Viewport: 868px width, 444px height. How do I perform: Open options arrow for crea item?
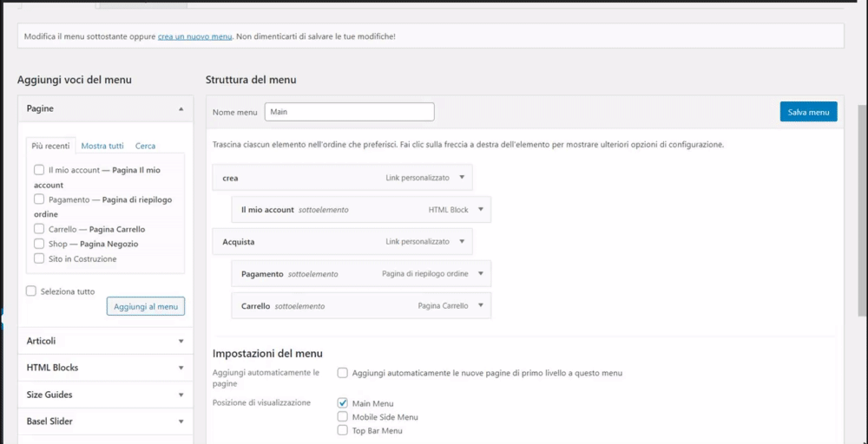pos(462,178)
